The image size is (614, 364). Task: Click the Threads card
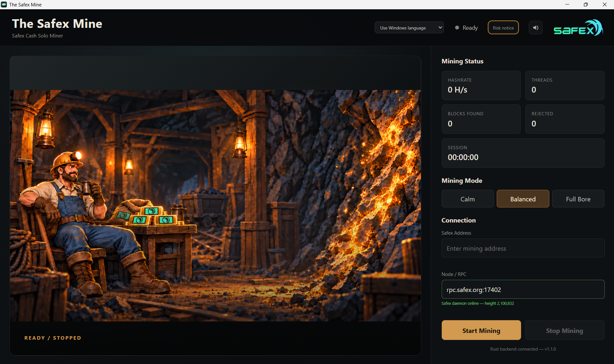click(565, 85)
